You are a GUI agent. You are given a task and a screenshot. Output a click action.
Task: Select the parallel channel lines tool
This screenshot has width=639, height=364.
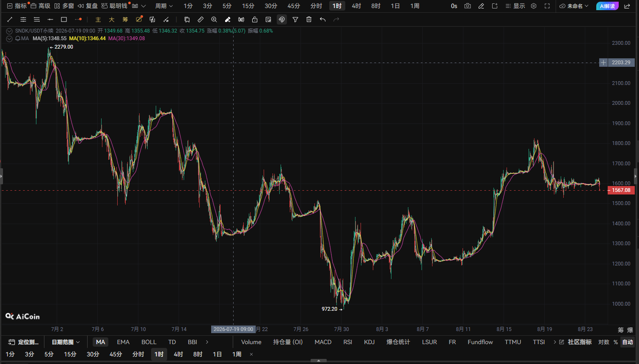pos(23,19)
